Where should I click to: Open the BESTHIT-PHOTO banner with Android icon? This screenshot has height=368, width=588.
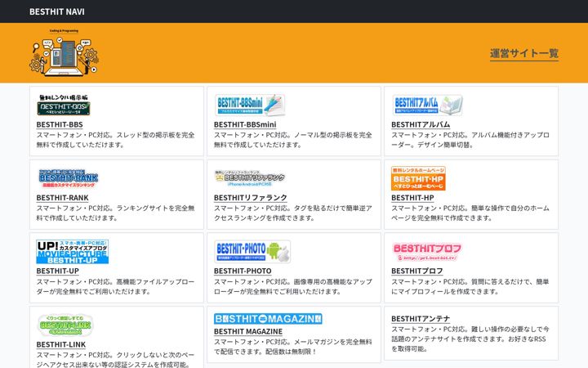pos(252,252)
